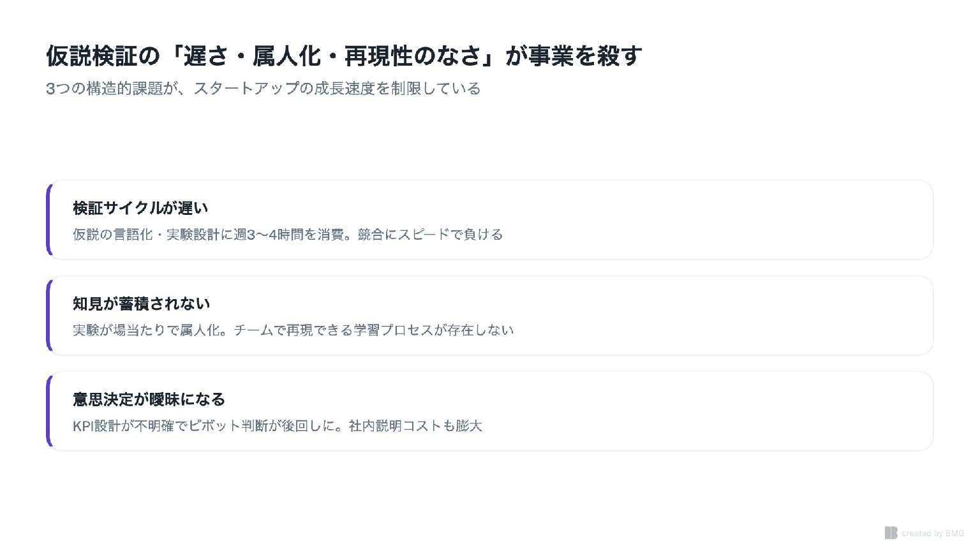
Task: Click the text ピボット判断 in the third card
Action: pos(228,426)
